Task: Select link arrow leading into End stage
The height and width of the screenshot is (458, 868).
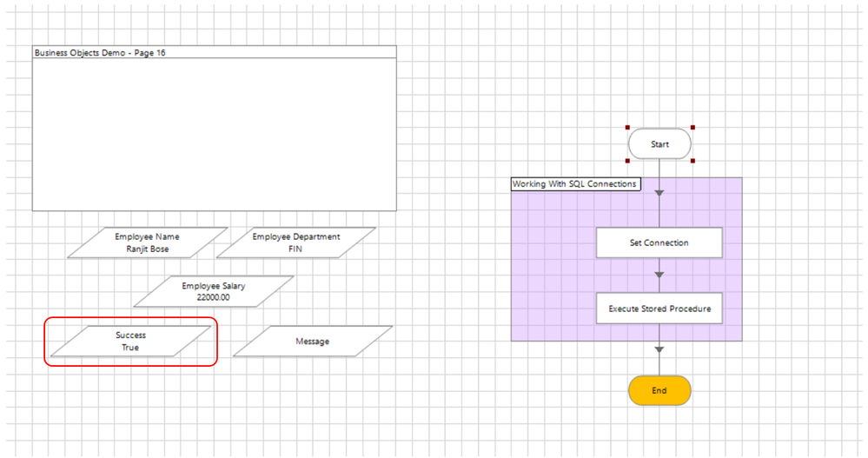Action: pos(659,349)
